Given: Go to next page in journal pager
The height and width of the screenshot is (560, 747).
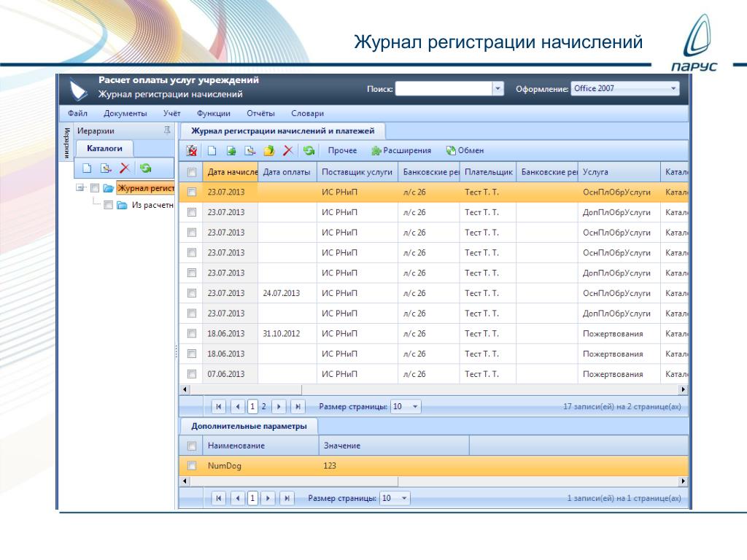Looking at the screenshot, I should (x=279, y=406).
